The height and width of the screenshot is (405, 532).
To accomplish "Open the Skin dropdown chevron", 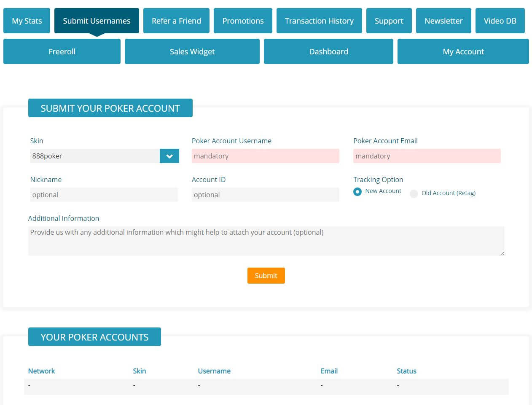I will coord(169,156).
